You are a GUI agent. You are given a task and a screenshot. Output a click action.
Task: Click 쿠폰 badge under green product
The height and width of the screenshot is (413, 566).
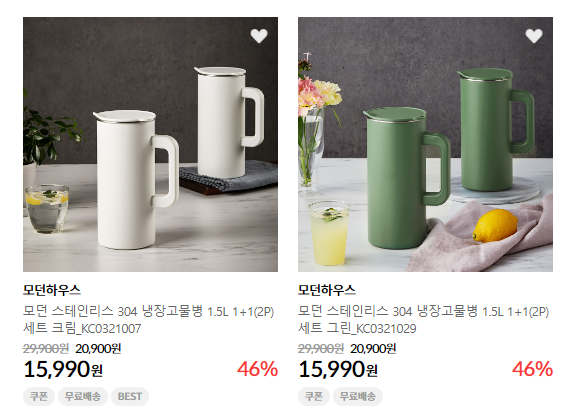pos(314,396)
